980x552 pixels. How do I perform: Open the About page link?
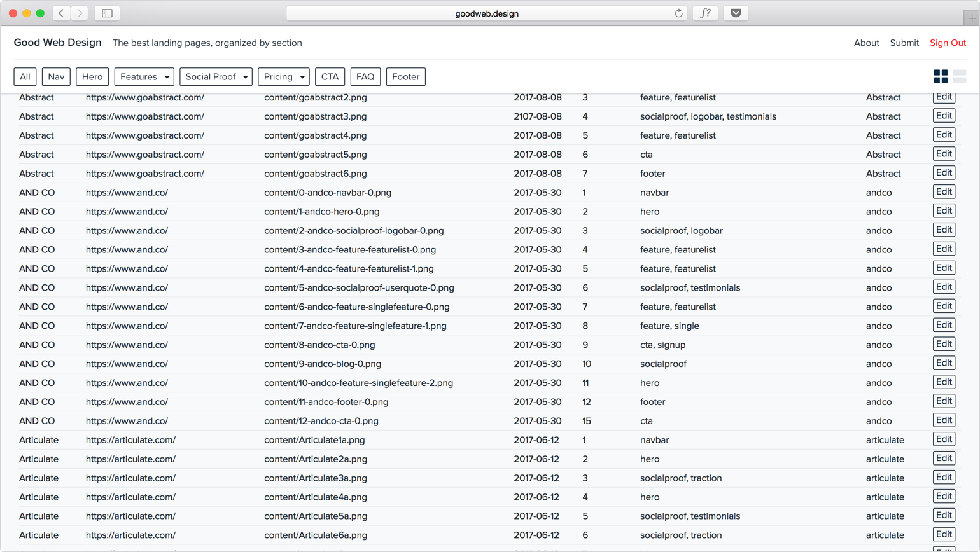(866, 43)
